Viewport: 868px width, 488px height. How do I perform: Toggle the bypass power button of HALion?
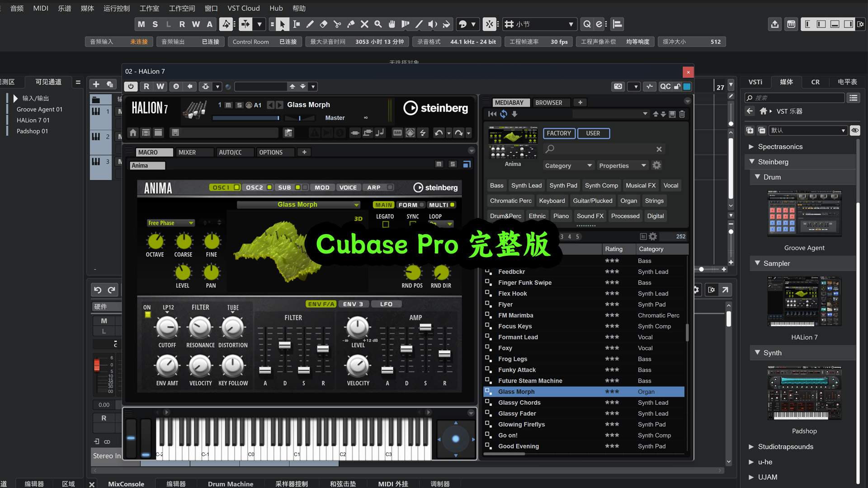tap(131, 86)
